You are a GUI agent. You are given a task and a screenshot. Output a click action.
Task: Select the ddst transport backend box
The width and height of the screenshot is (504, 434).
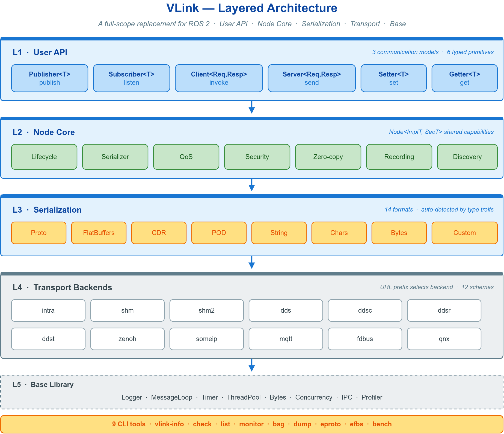(x=48, y=339)
